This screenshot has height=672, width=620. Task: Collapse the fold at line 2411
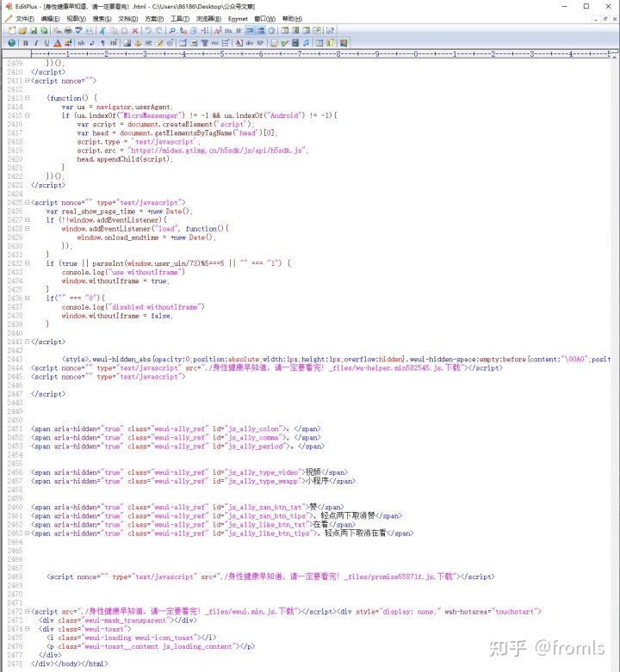tap(28, 81)
